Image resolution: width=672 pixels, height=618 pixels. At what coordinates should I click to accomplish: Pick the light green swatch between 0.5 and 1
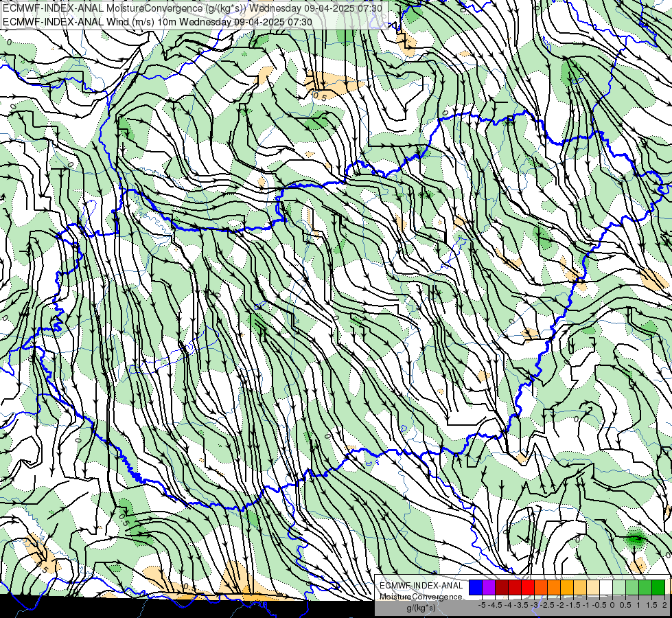632,587
